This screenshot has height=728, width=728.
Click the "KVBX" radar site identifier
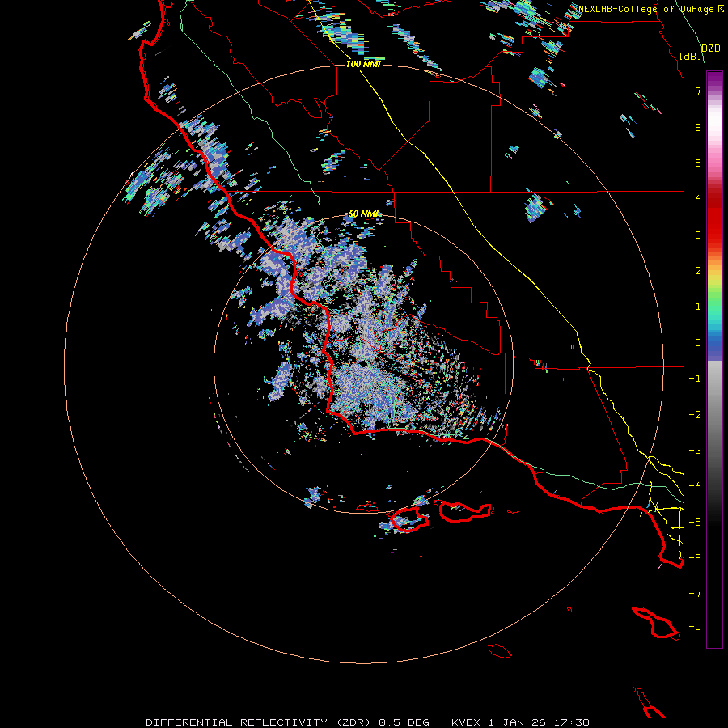coord(467,722)
